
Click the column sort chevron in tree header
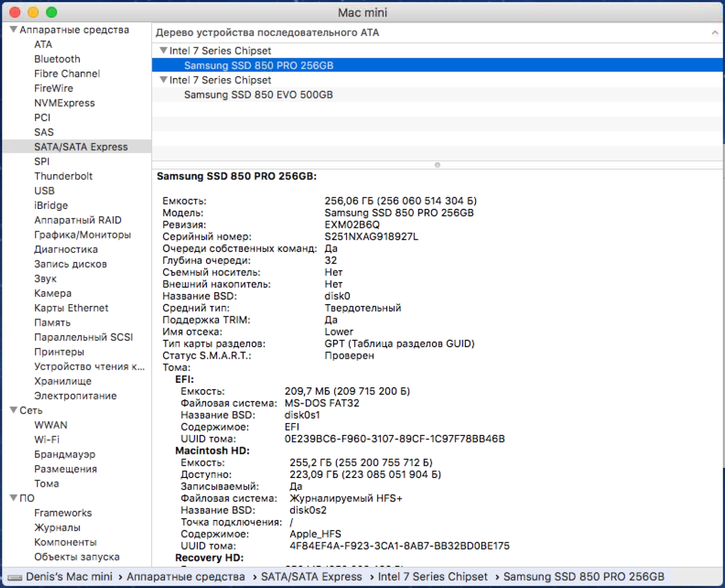pos(714,32)
